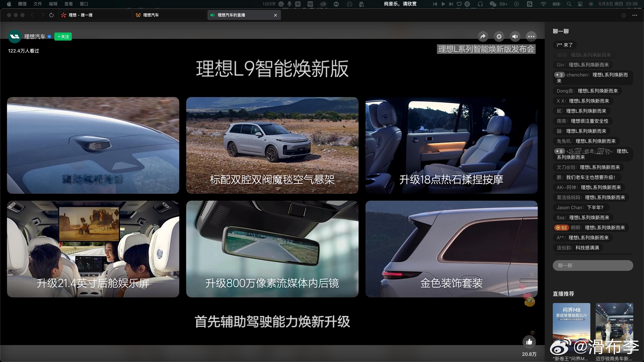Click chat message 适俗韵: 科技感满满
Image resolution: width=644 pixels, height=362 pixels.
click(x=578, y=248)
